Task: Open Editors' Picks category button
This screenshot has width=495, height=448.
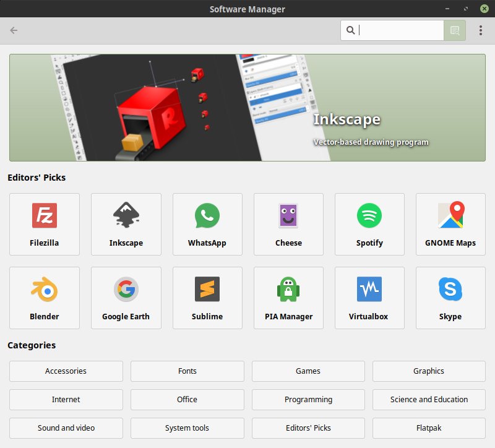Action: pyautogui.click(x=308, y=428)
